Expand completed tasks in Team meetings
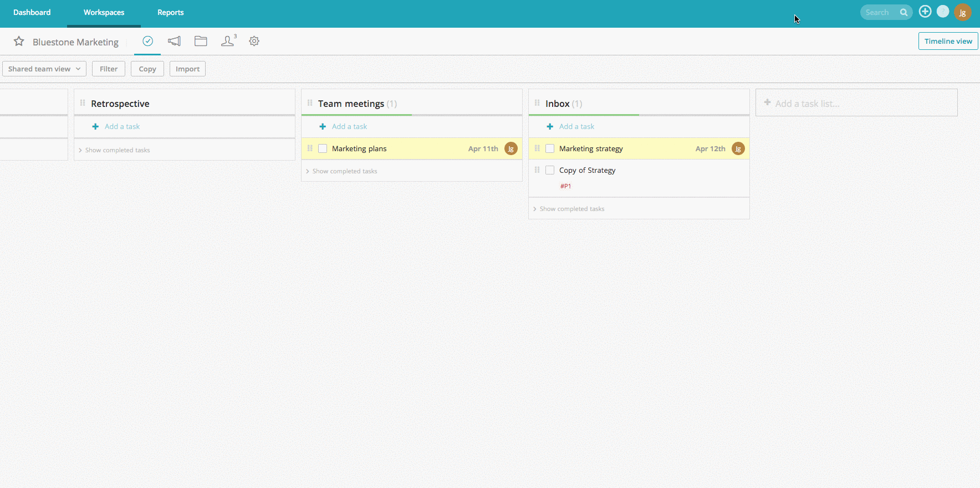Image resolution: width=980 pixels, height=488 pixels. pyautogui.click(x=341, y=171)
